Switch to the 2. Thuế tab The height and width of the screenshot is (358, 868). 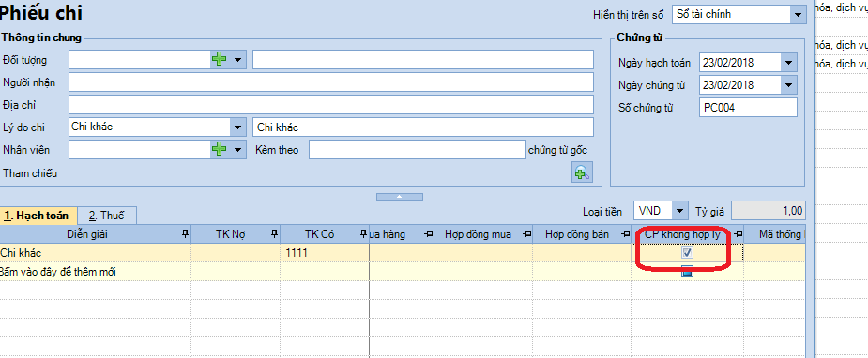107,216
